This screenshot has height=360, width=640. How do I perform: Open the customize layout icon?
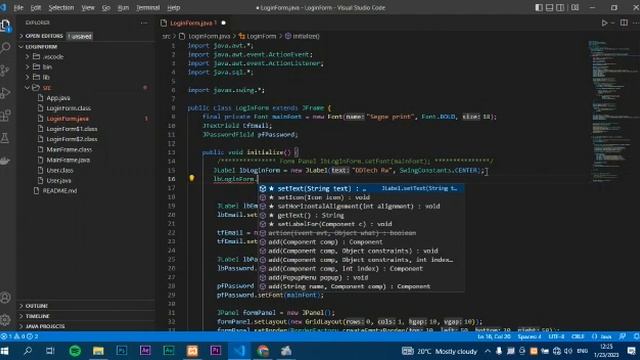pyautogui.click(x=575, y=7)
